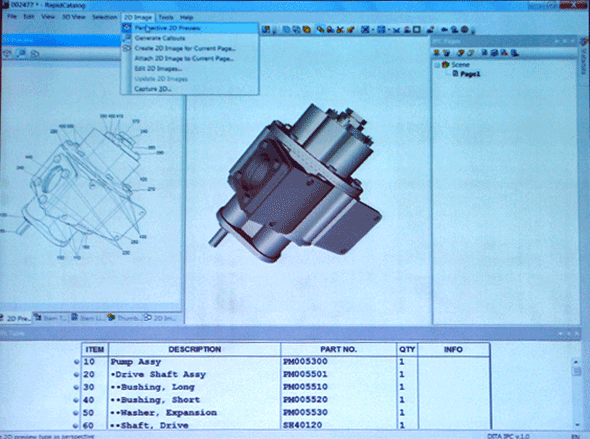
Task: Toggle the bullet marker beside item 10 Pump Assy
Action: pyautogui.click(x=76, y=362)
